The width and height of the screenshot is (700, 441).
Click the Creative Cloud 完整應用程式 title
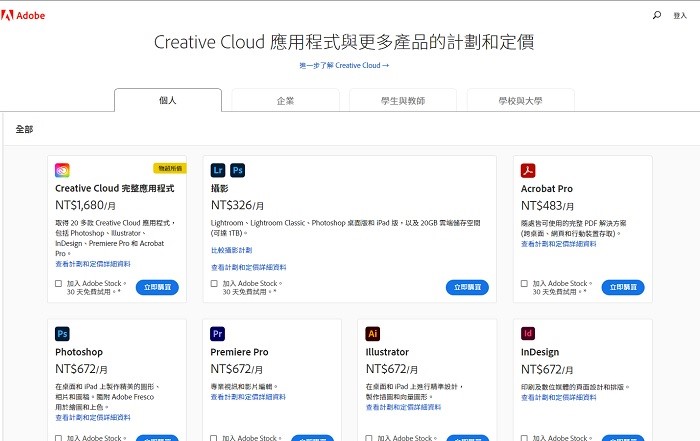(x=115, y=188)
